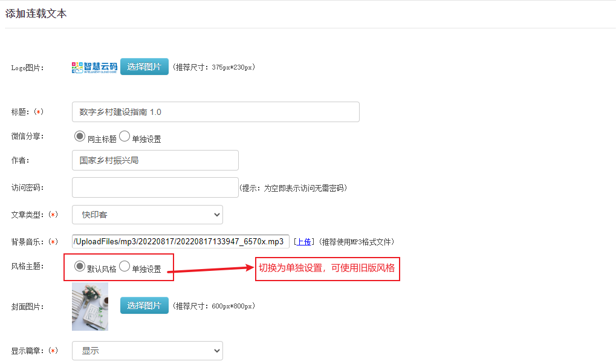
Task: Click the empty 访问密码 input box
Action: 155,187
